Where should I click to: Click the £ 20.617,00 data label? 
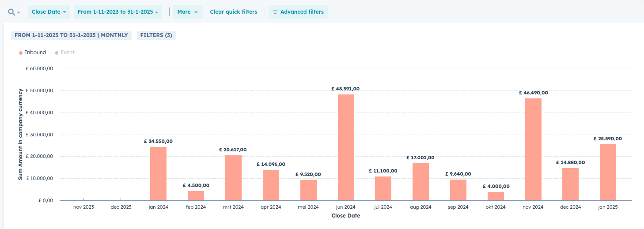[x=233, y=150]
